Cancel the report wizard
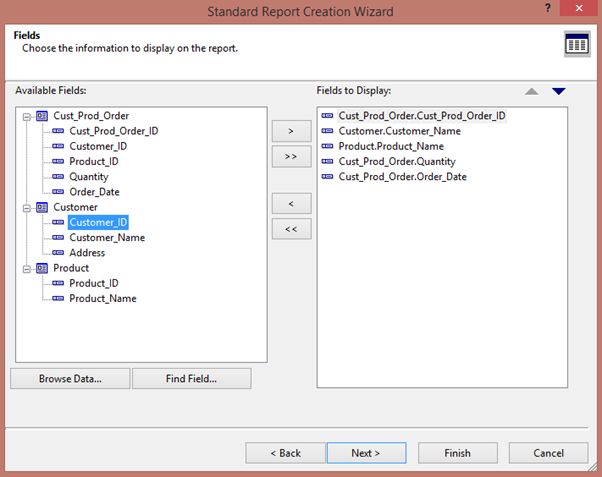 [x=549, y=453]
